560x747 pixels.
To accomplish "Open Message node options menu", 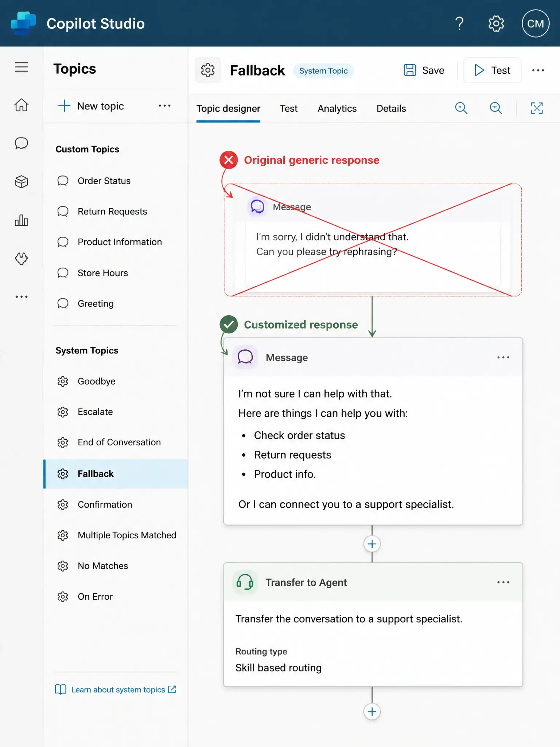I will [x=503, y=357].
